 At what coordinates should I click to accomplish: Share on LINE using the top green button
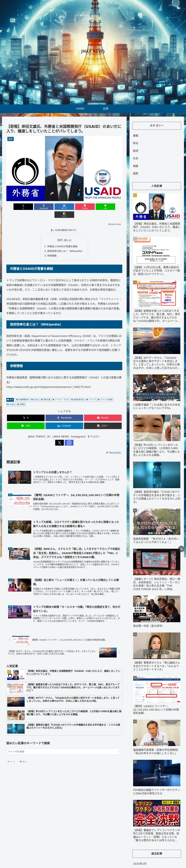click(105, 207)
